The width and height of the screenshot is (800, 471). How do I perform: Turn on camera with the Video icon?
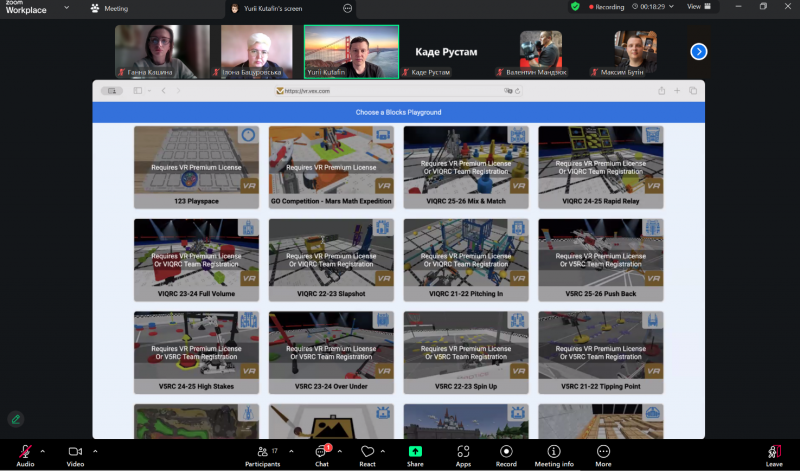point(75,452)
